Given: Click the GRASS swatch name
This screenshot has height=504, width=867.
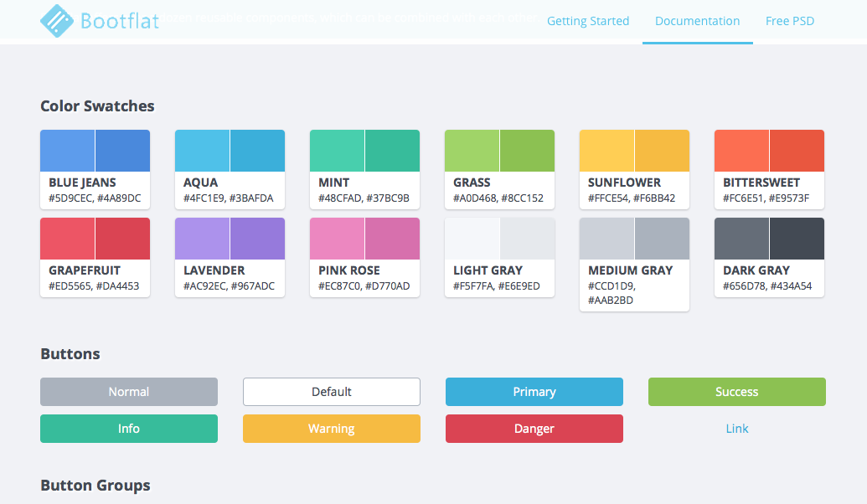Looking at the screenshot, I should [472, 183].
